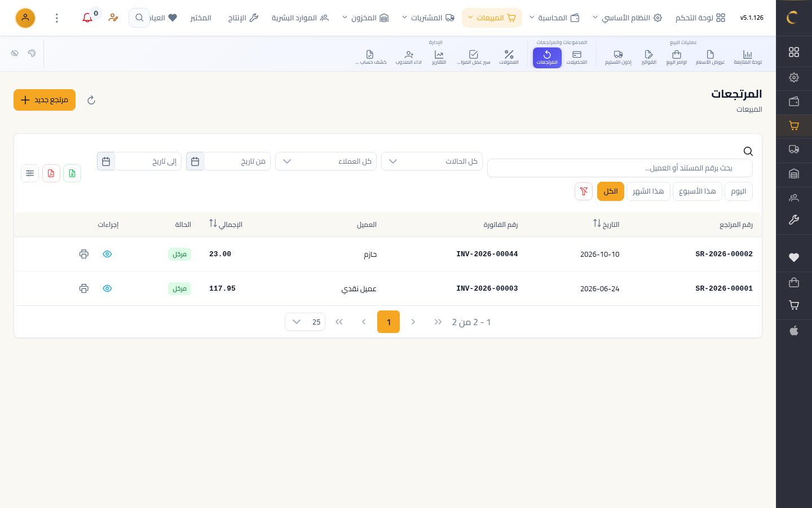812x508 pixels.
Task: Open عروض الأسعار quotations
Action: point(710,58)
